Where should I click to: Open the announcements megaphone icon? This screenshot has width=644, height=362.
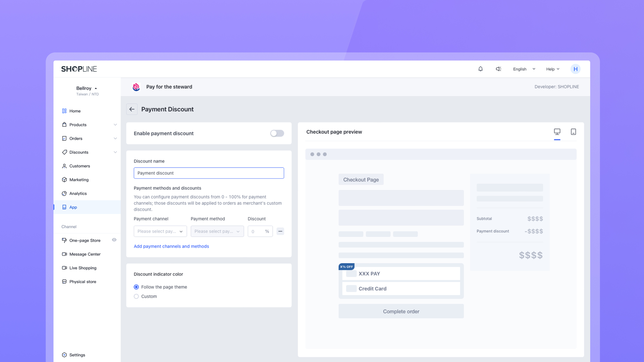click(498, 69)
